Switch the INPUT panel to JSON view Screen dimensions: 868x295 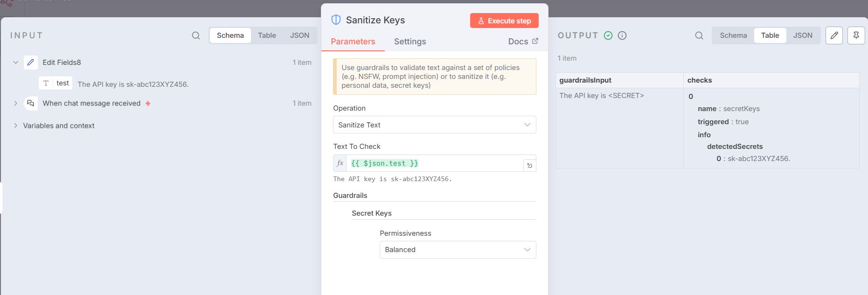[299, 35]
